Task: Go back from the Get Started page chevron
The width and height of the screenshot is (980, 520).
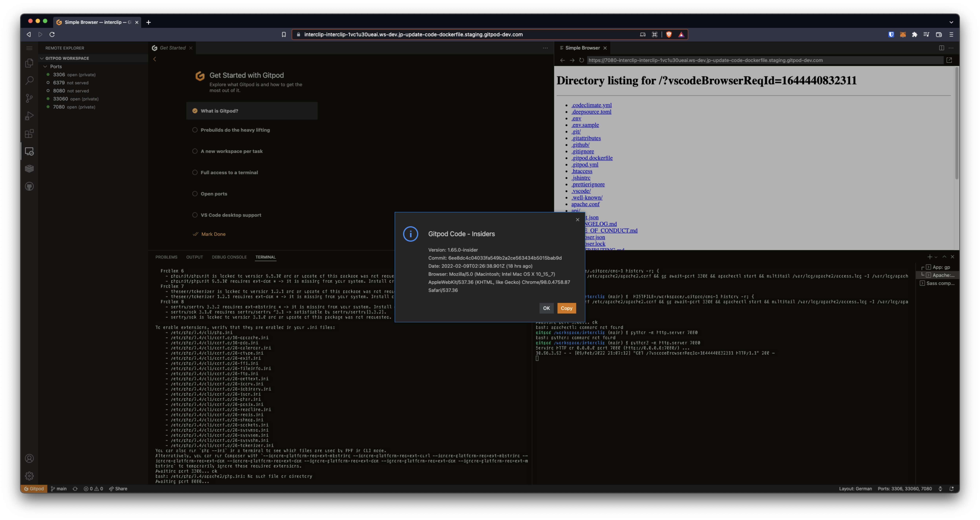Action: tap(154, 59)
